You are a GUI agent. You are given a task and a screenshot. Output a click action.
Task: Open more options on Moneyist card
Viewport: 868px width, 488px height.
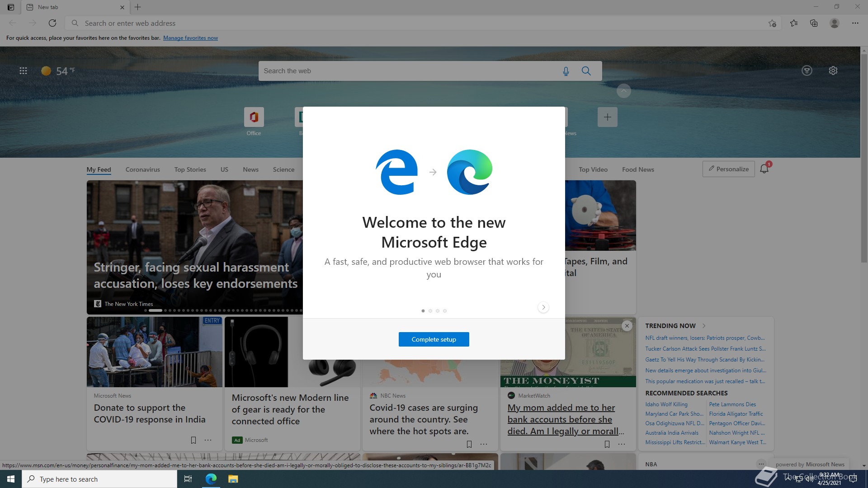(x=622, y=444)
